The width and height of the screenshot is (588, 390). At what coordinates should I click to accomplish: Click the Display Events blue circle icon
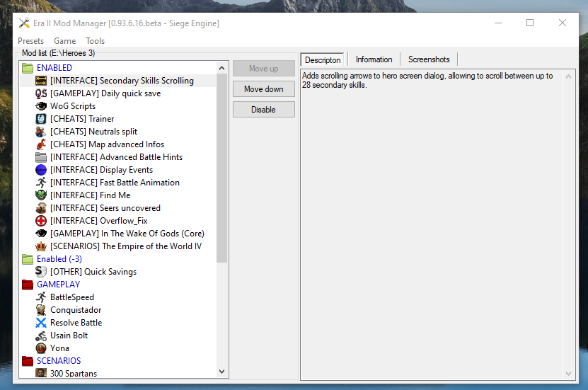[41, 170]
